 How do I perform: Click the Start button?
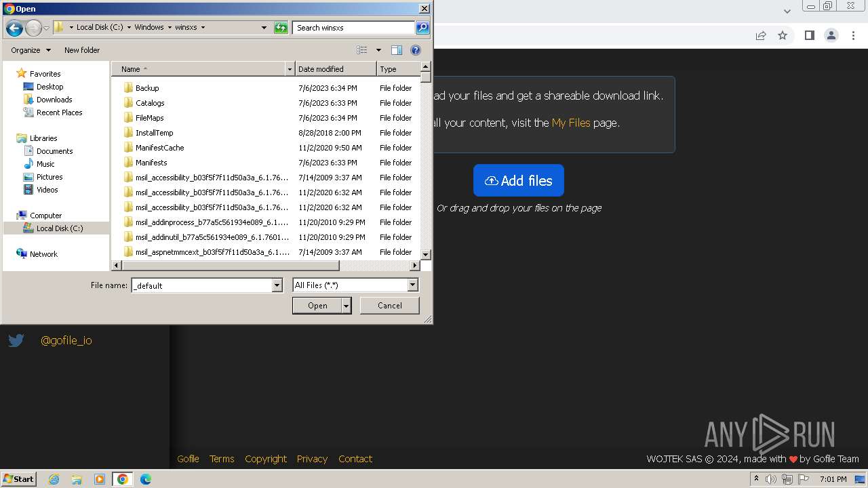click(19, 479)
